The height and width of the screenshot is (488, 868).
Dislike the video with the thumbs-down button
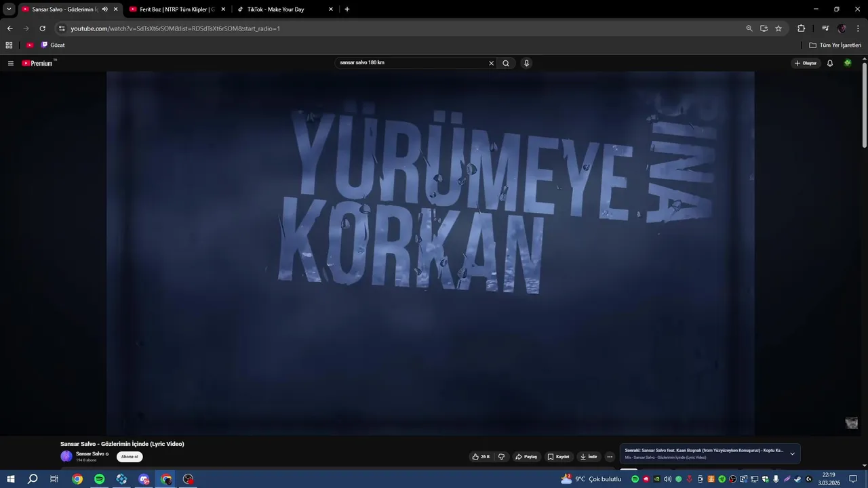coord(501,457)
